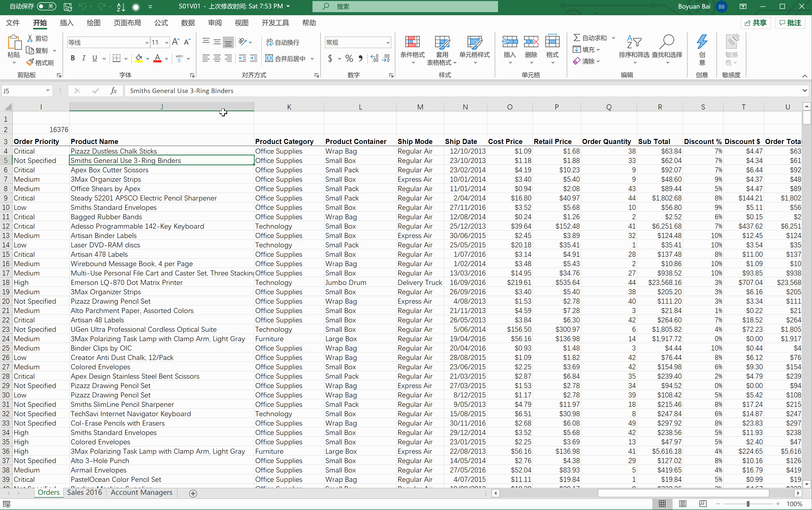
Task: Toggle center horizontal alignment
Action: pyautogui.click(x=217, y=58)
